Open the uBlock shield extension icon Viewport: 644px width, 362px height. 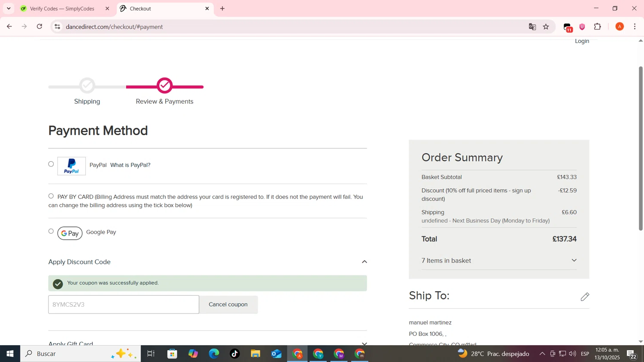point(582,27)
